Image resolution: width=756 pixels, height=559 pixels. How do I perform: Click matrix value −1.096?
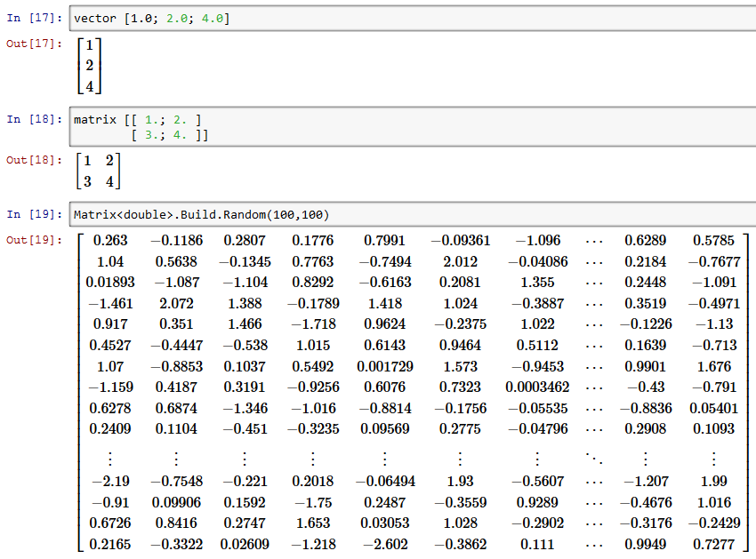click(x=537, y=241)
